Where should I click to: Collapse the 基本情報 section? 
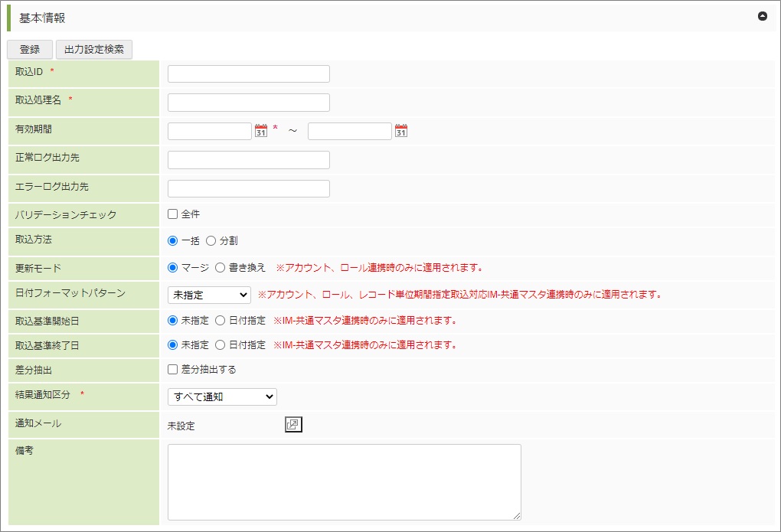(762, 16)
